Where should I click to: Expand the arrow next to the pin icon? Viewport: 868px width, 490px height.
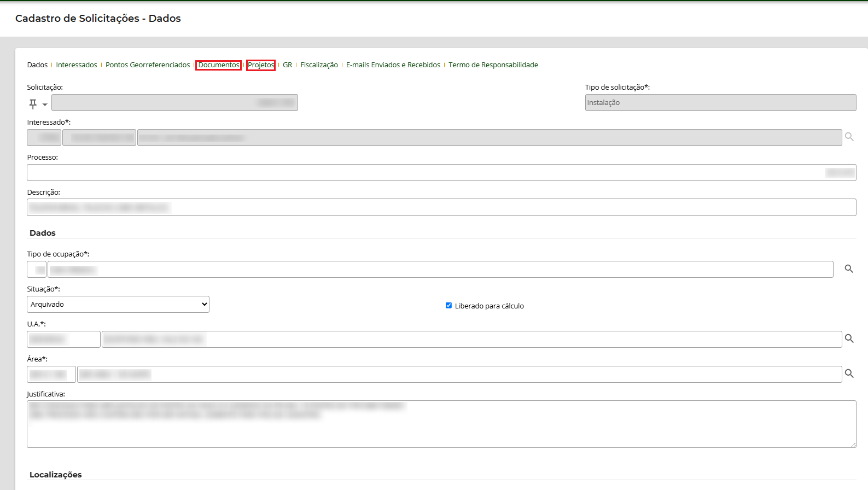[45, 104]
